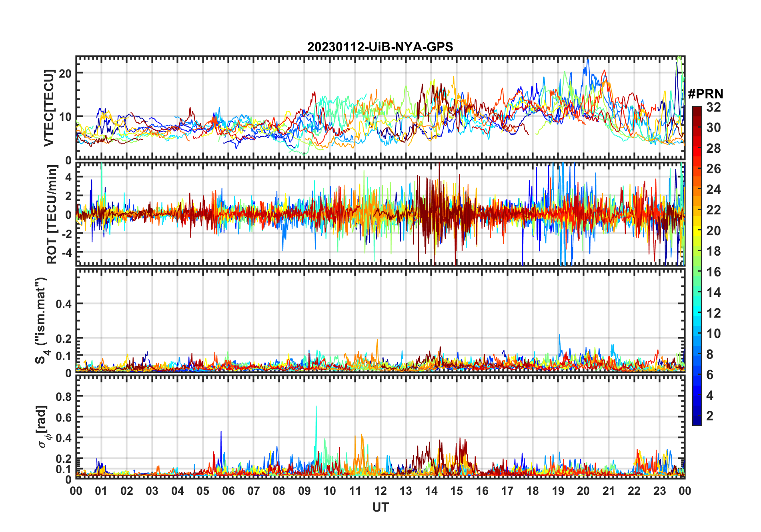The width and height of the screenshot is (761, 532).
Task: Click the 10 tick on the VTEC axis
Action: tap(65, 117)
